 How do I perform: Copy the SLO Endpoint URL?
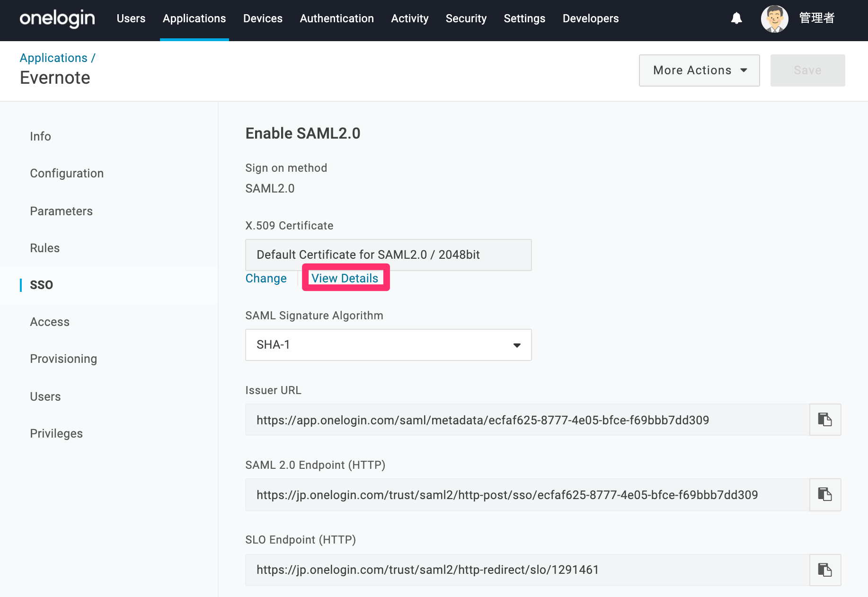coord(825,570)
